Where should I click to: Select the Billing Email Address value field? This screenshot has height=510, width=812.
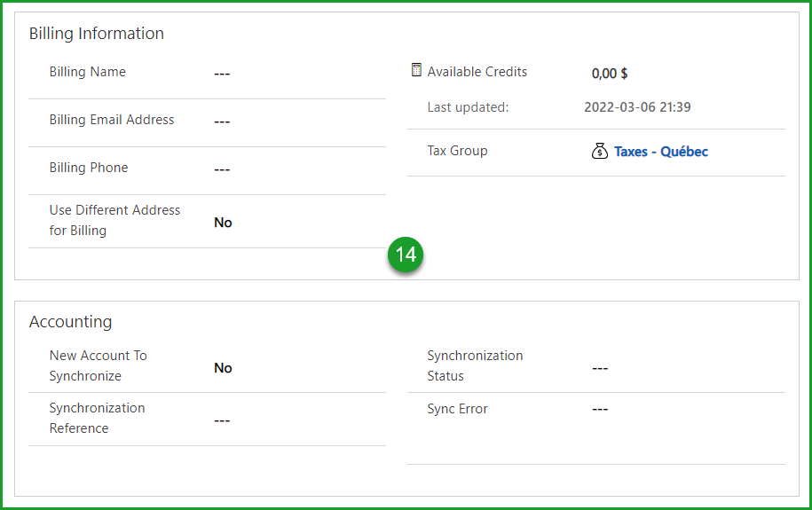tap(222, 122)
